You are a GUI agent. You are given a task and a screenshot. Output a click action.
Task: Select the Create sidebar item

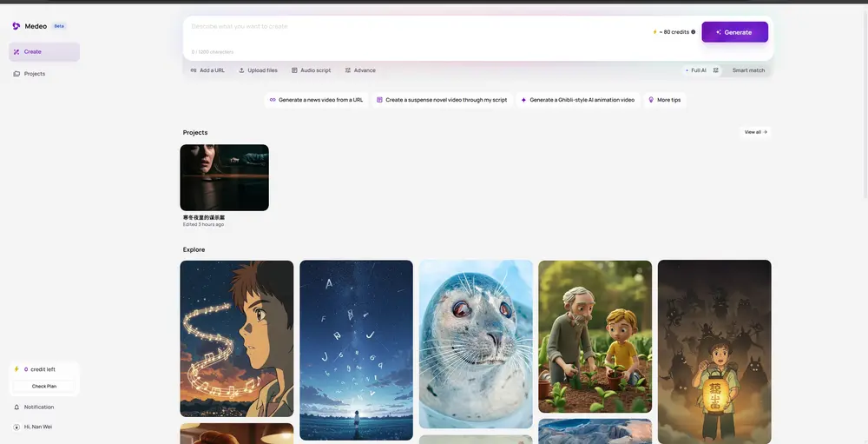coord(43,52)
